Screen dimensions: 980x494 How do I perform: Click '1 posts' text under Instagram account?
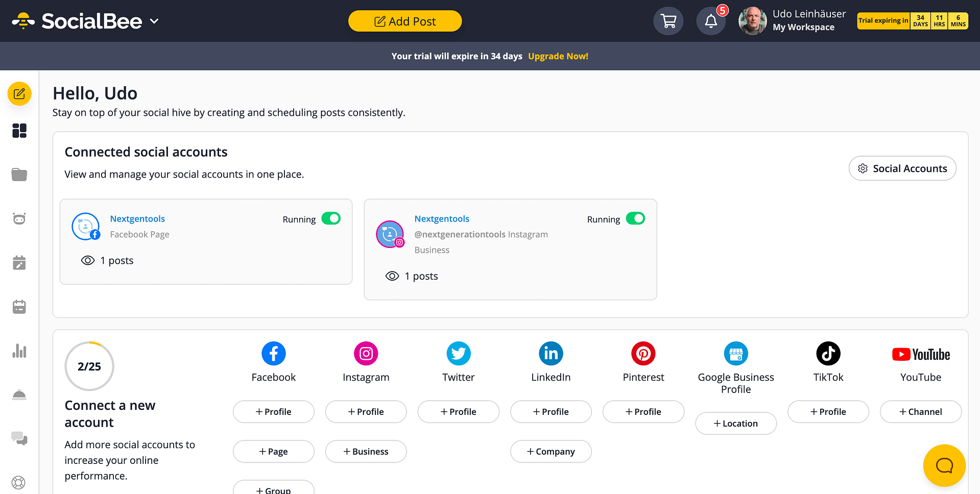tap(421, 276)
